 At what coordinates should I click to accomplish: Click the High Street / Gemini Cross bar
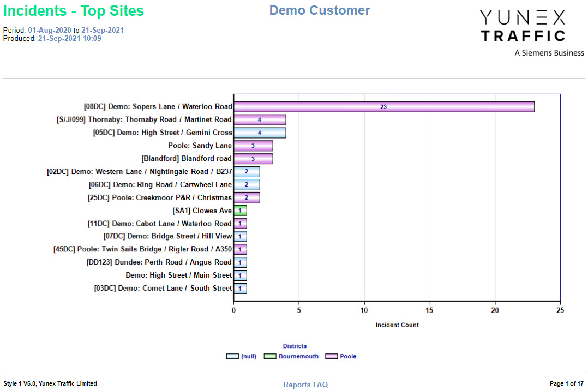coord(260,133)
